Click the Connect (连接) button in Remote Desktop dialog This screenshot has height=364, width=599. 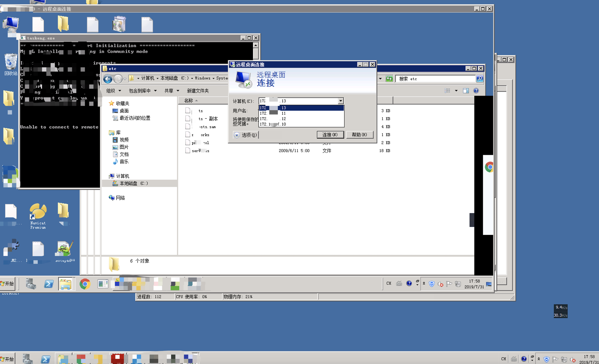[x=330, y=135]
